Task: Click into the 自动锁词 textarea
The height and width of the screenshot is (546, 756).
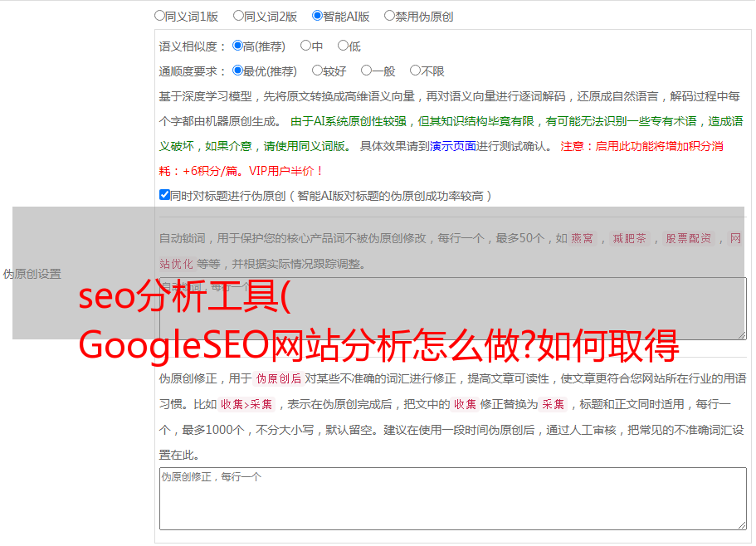Action: (x=453, y=309)
